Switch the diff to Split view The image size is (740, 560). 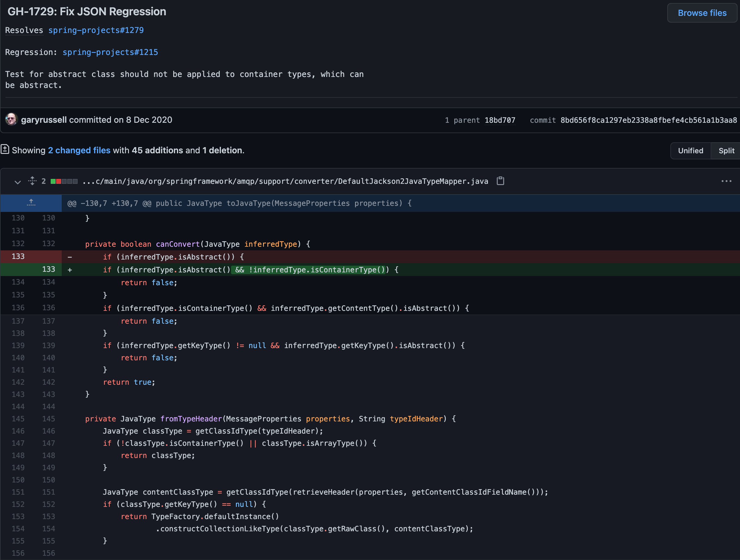coord(726,151)
